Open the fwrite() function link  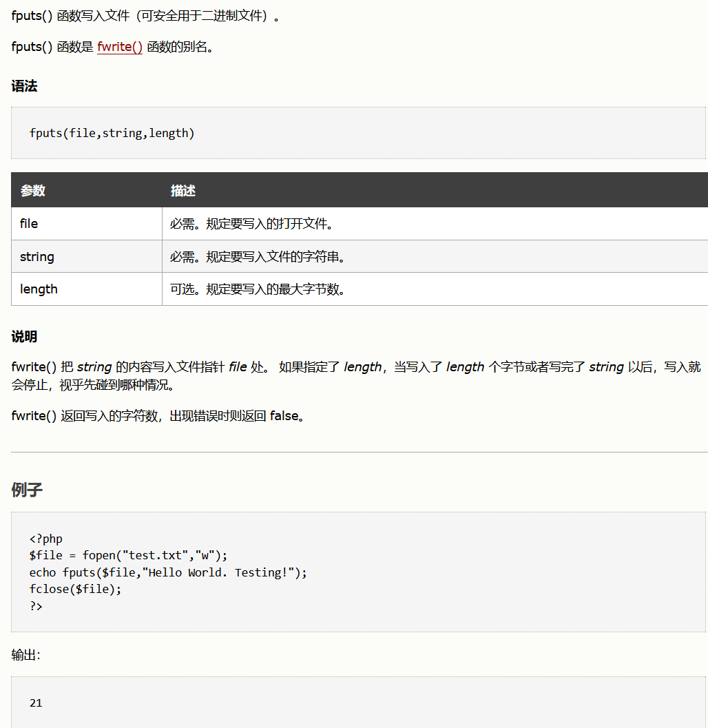120,48
